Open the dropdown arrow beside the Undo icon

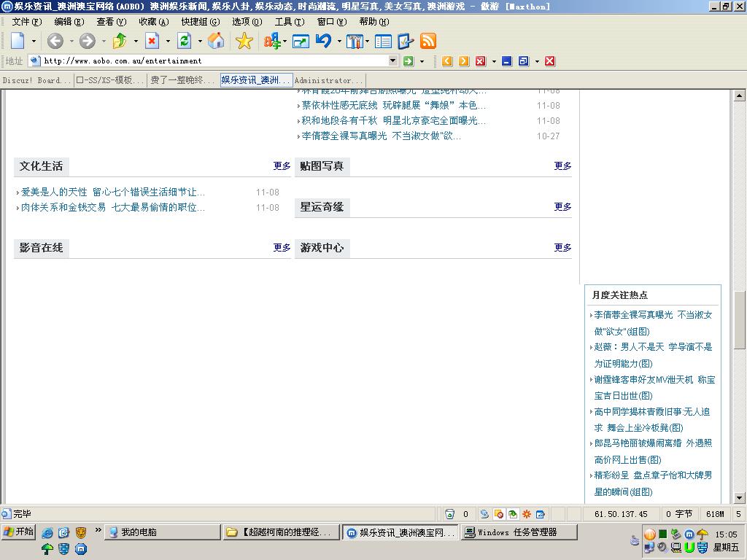tap(339, 42)
